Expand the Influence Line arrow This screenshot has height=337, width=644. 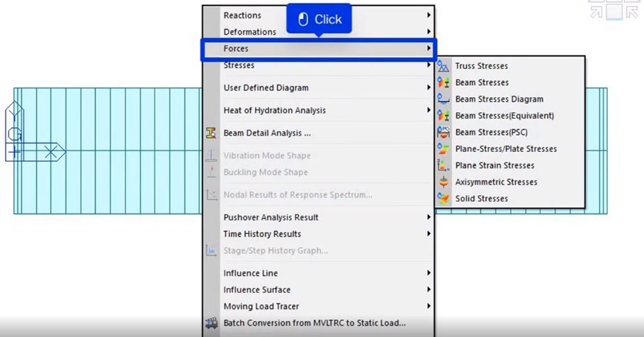(x=429, y=273)
